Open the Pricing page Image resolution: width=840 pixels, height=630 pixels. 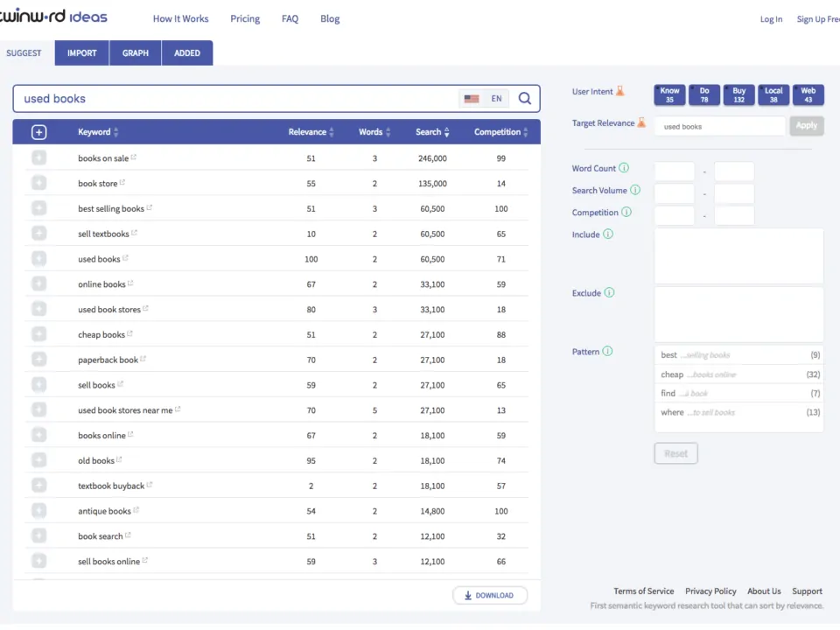pos(245,18)
